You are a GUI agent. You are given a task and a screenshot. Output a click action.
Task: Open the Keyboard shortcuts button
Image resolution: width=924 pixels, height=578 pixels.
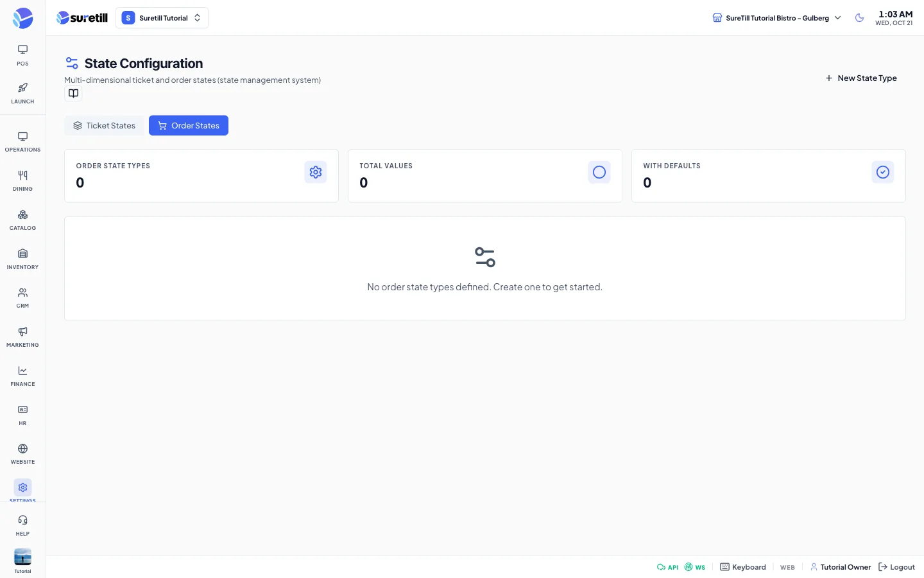743,567
